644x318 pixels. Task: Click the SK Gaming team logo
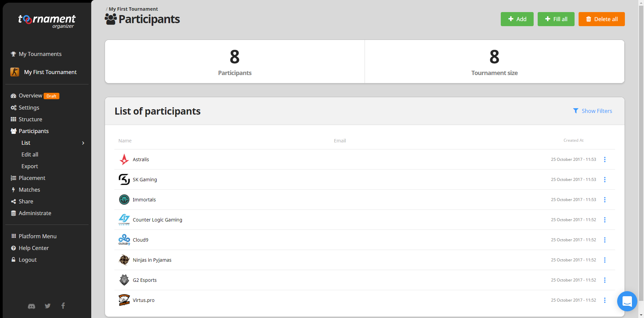click(124, 180)
